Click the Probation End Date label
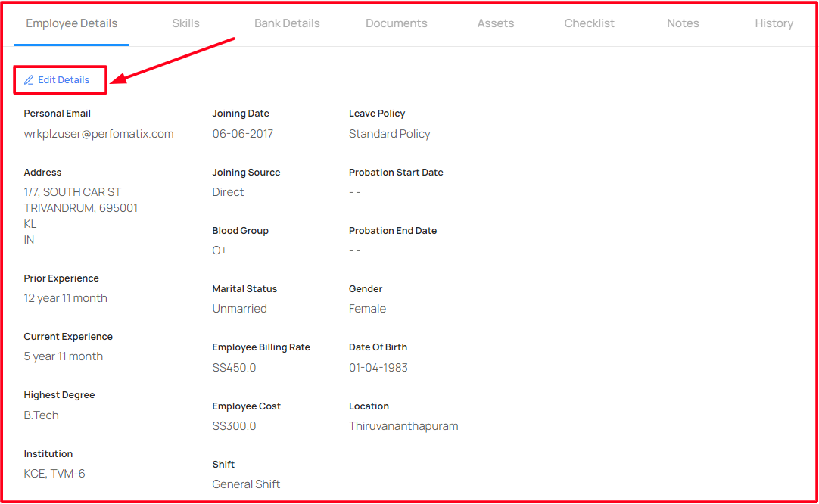The image size is (819, 504). click(x=393, y=230)
